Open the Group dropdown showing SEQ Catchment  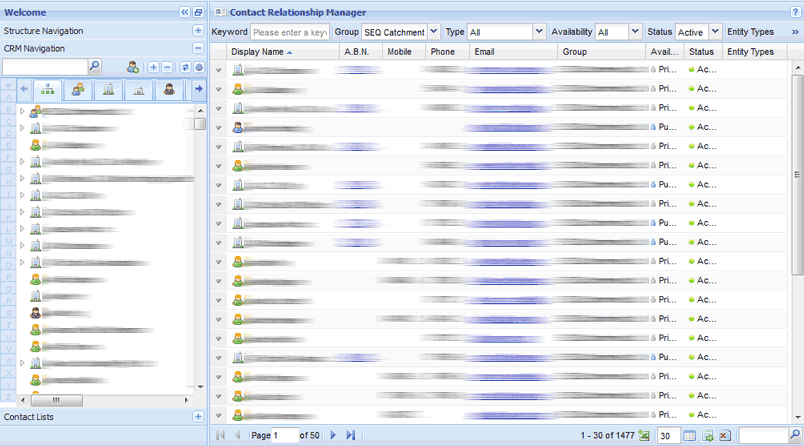[x=434, y=32]
